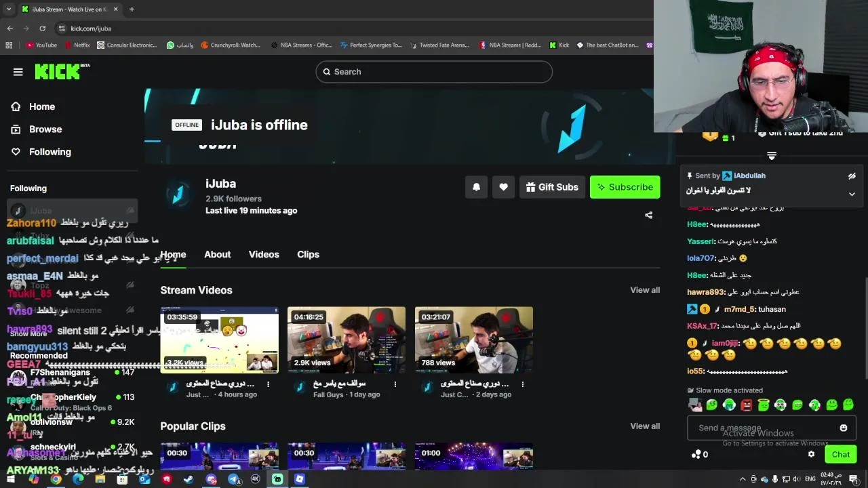Image resolution: width=868 pixels, height=488 pixels.
Task: Open File Explorer from taskbar
Action: pyautogui.click(x=100, y=479)
